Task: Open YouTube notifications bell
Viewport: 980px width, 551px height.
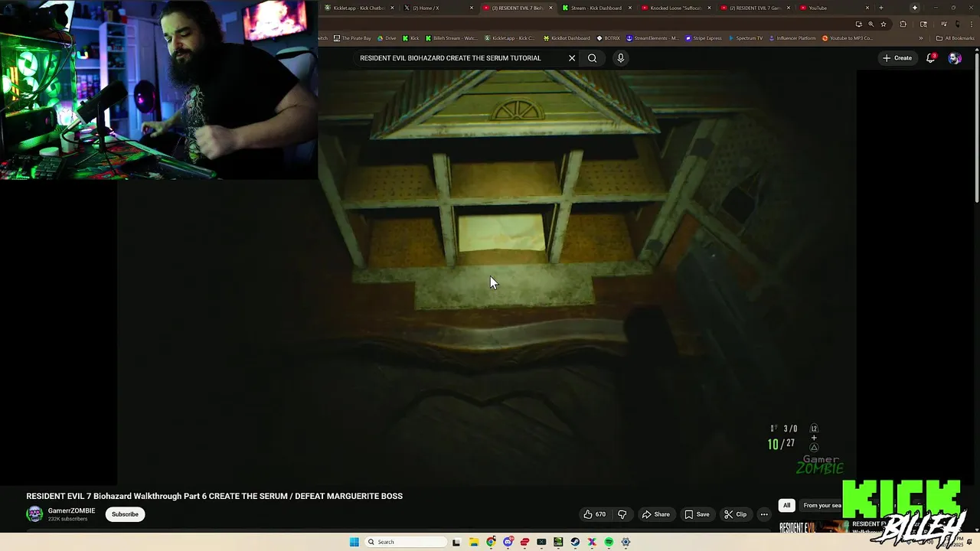Action: (x=931, y=58)
